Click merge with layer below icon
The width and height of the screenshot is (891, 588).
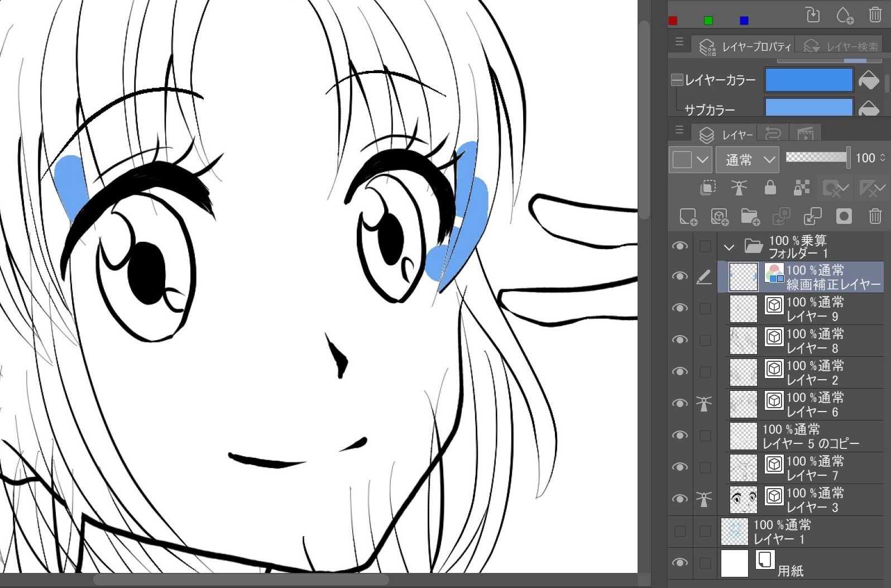[812, 217]
